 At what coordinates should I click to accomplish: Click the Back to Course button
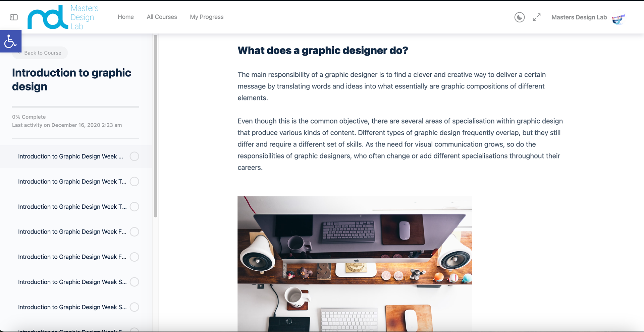click(40, 53)
